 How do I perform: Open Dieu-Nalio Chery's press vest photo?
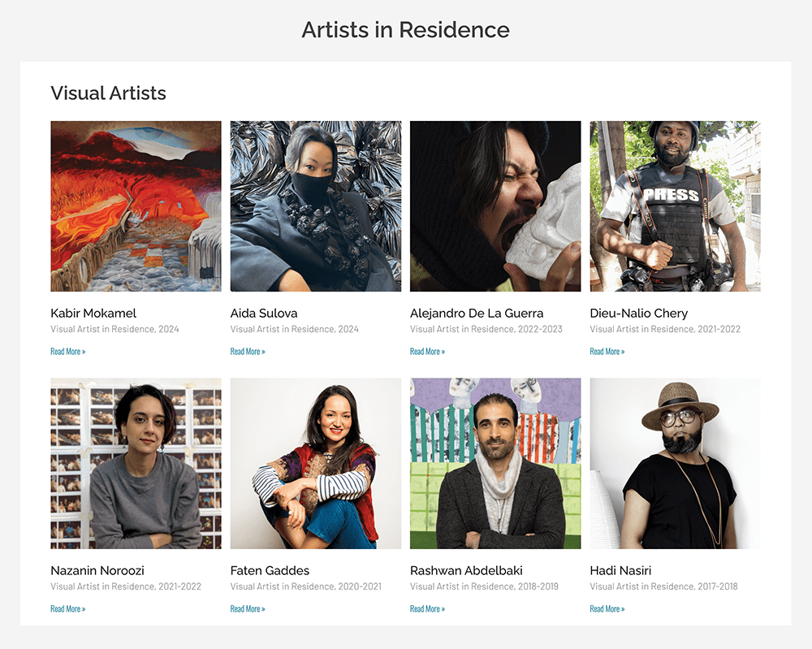coord(675,206)
